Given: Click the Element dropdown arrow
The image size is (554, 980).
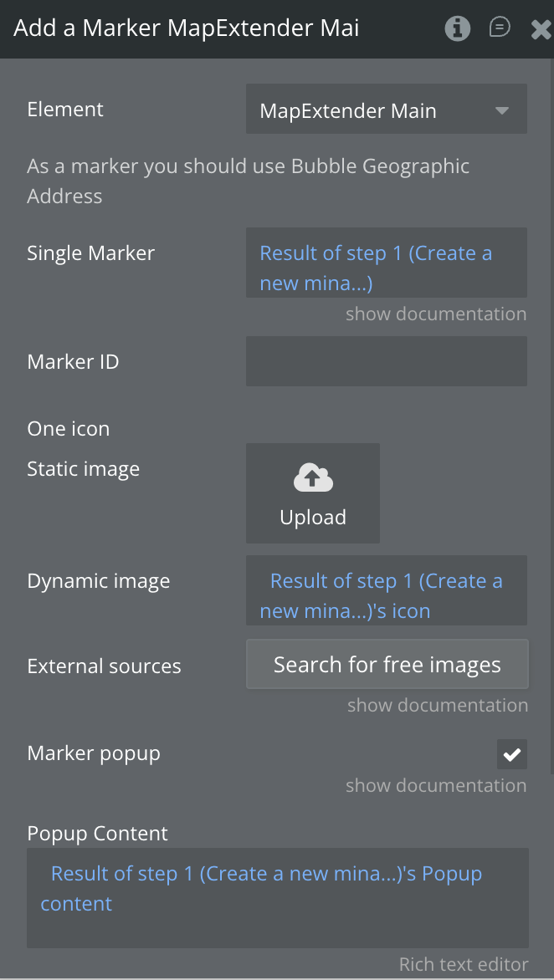Looking at the screenshot, I should point(502,110).
